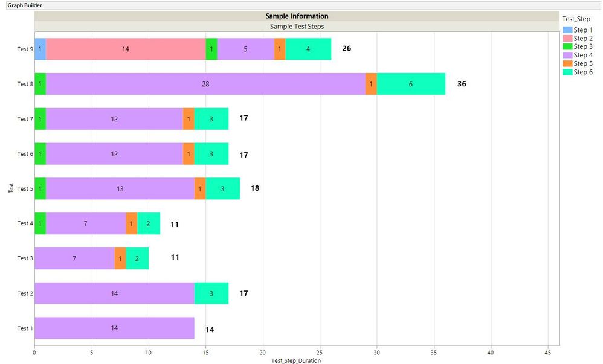Click the Step 6 teal legend swatch
Viewport: 603px width, 364px height.
[x=567, y=72]
